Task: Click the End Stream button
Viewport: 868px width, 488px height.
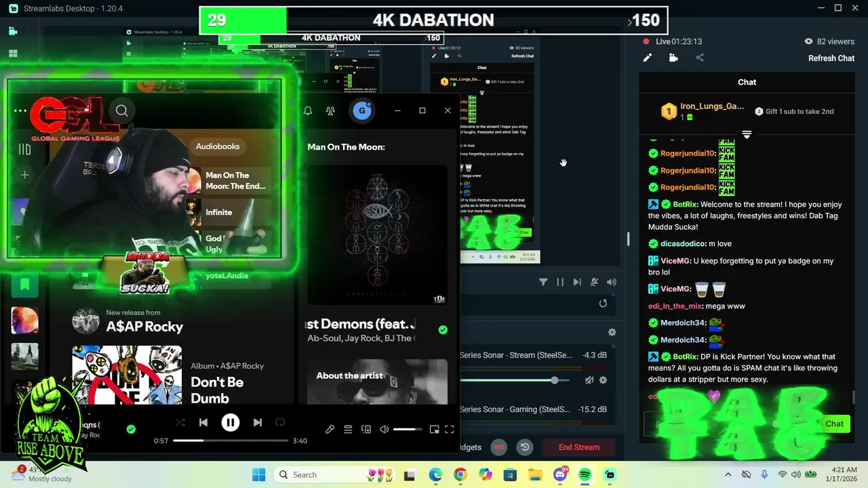Action: coord(579,447)
